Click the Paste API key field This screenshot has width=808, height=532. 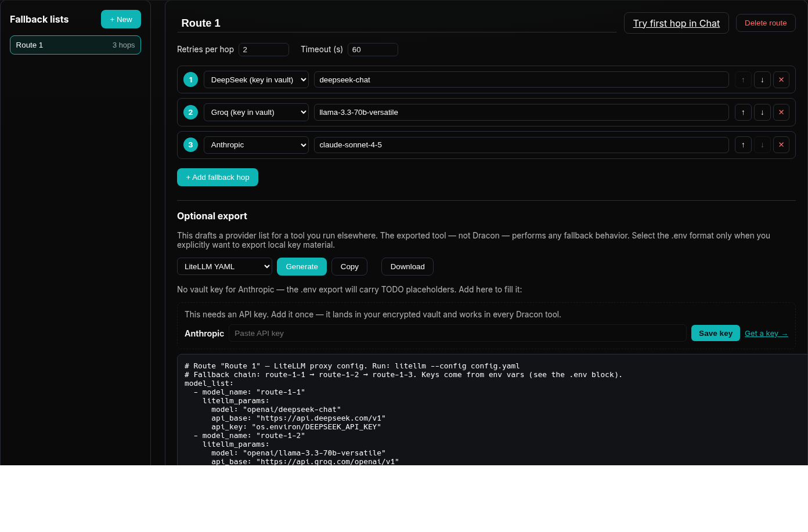tap(457, 333)
